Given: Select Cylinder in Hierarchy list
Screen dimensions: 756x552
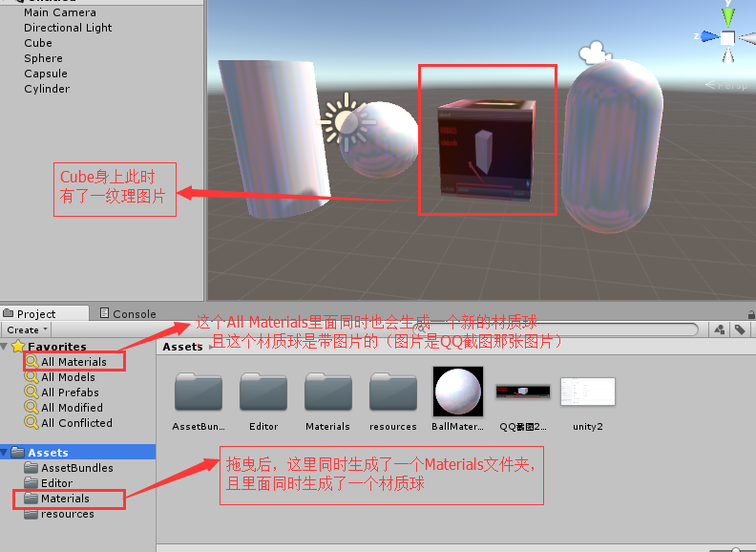Looking at the screenshot, I should coord(47,89).
